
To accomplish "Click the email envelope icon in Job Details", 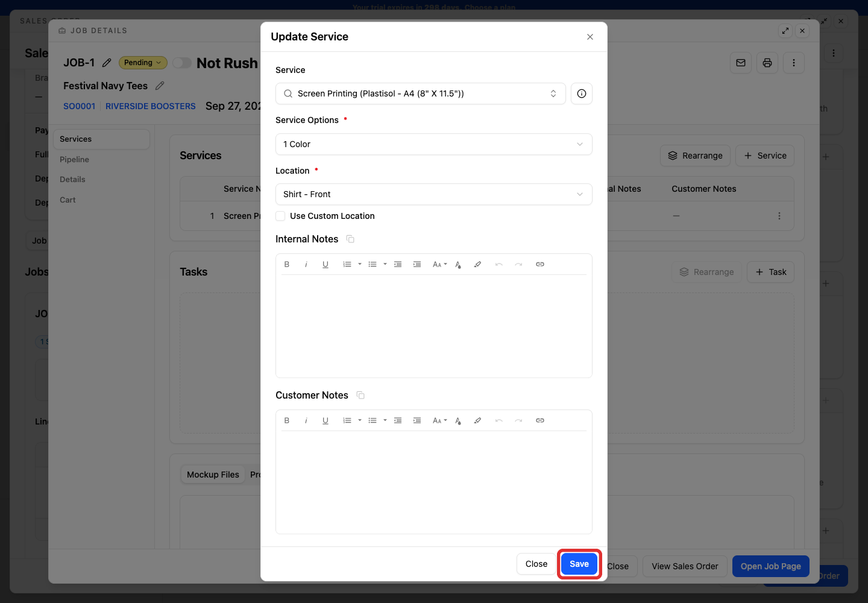I will (741, 63).
